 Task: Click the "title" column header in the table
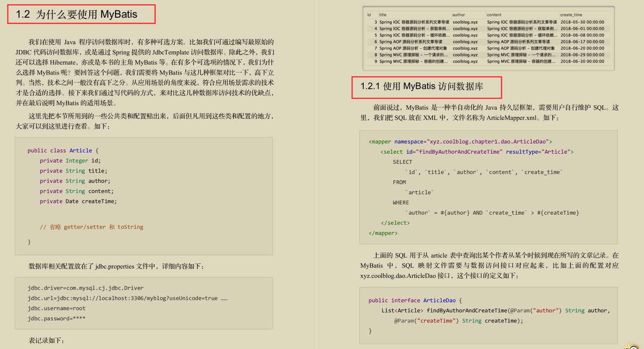pyautogui.click(x=383, y=15)
